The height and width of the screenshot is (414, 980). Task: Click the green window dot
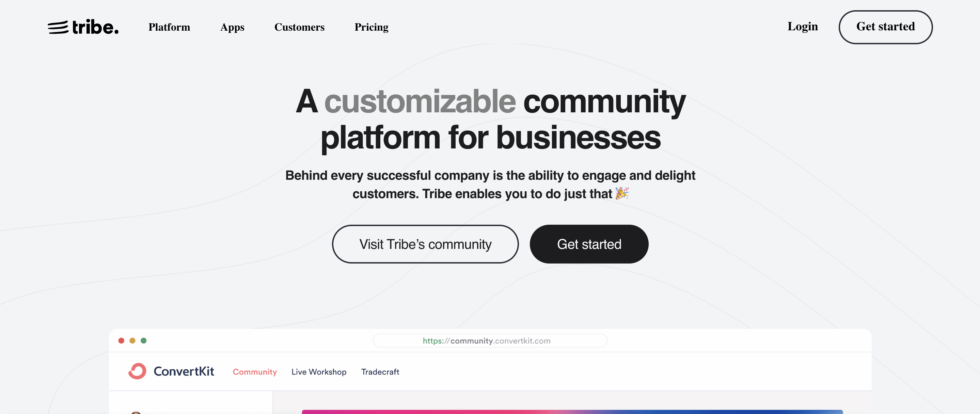[143, 340]
